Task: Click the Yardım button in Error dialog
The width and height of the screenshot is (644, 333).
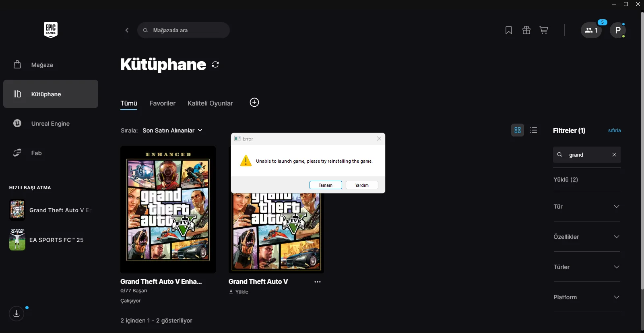Action: (x=362, y=185)
